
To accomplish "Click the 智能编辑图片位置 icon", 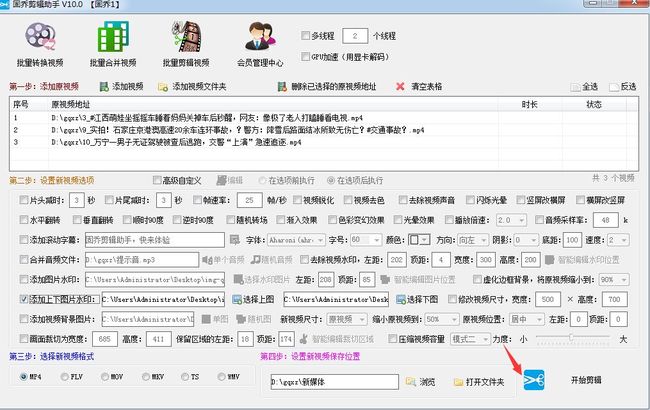I will coord(385,279).
